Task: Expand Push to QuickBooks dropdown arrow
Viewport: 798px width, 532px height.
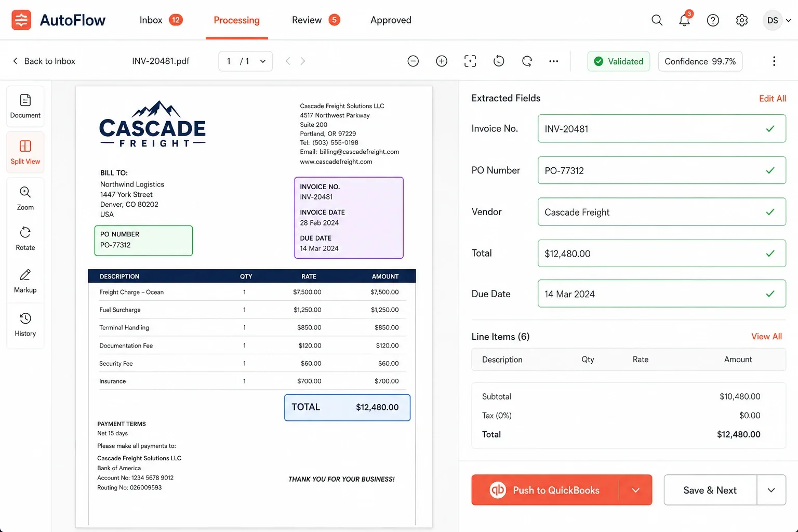Action: 635,490
